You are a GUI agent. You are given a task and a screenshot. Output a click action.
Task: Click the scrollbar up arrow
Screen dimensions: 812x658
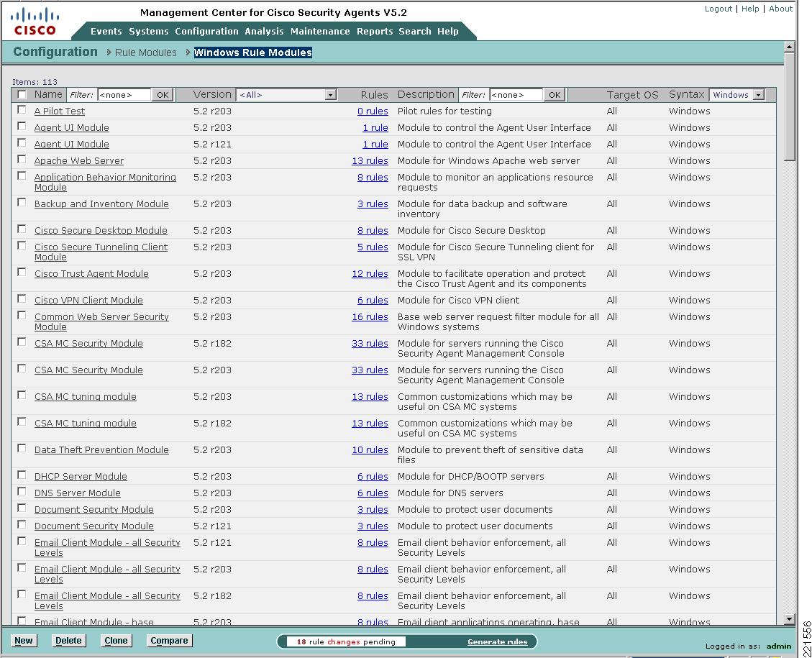tap(789, 47)
